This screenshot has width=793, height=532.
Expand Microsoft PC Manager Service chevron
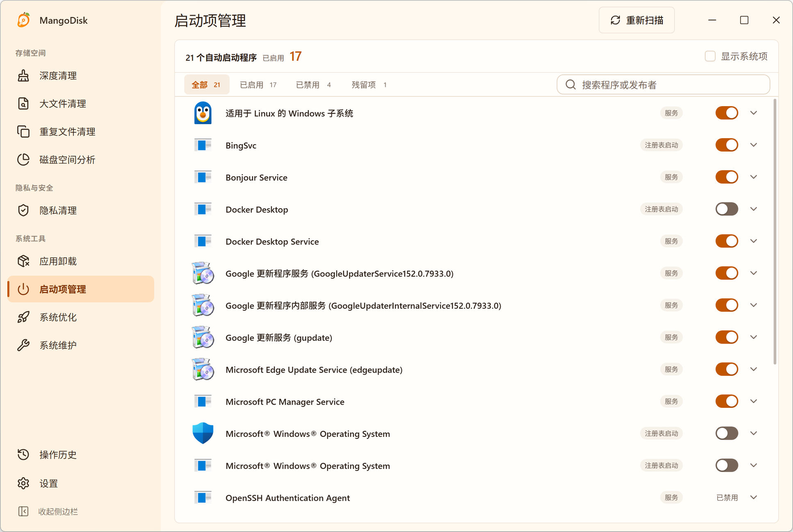tap(753, 401)
